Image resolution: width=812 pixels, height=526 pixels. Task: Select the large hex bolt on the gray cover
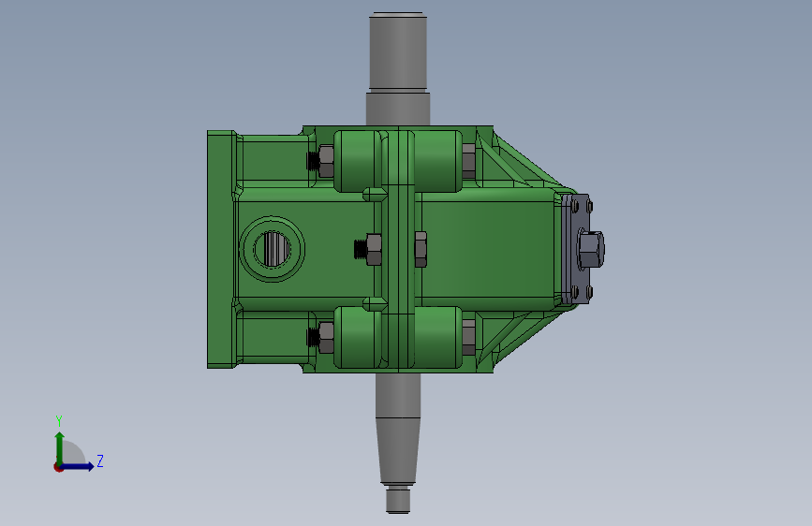tap(591, 249)
